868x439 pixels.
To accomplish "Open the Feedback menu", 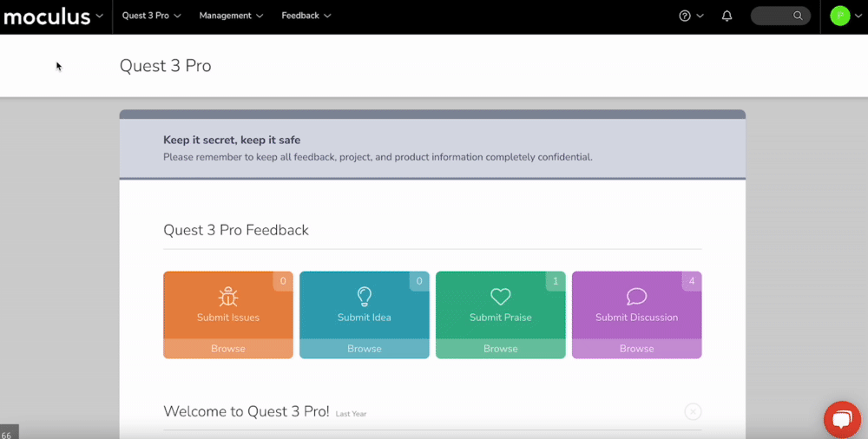I will click(306, 16).
